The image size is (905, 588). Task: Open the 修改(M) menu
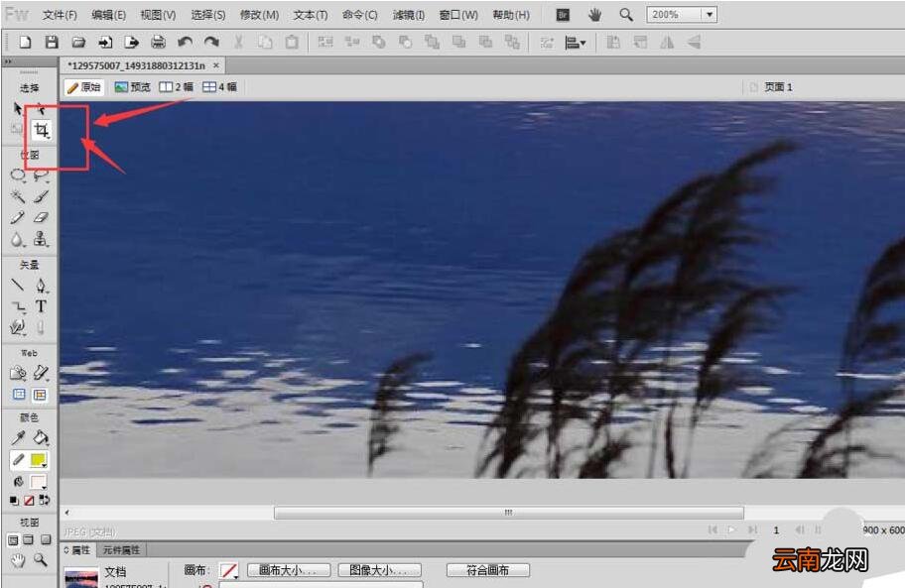point(259,15)
